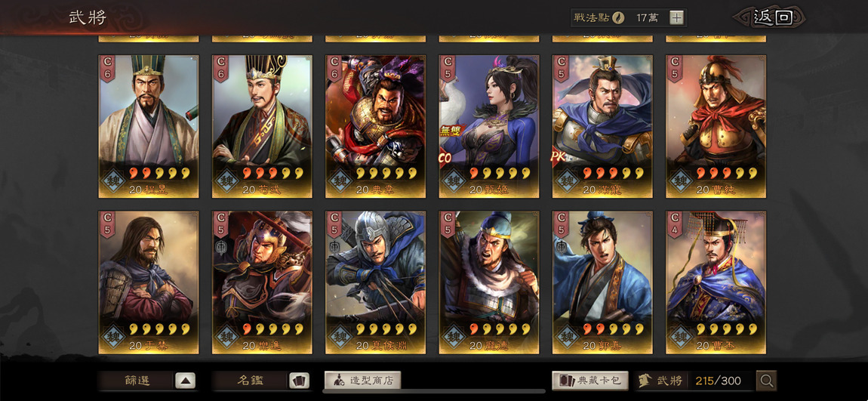Pick the 曹丕 general card
This screenshot has height=401, width=868.
[716, 282]
